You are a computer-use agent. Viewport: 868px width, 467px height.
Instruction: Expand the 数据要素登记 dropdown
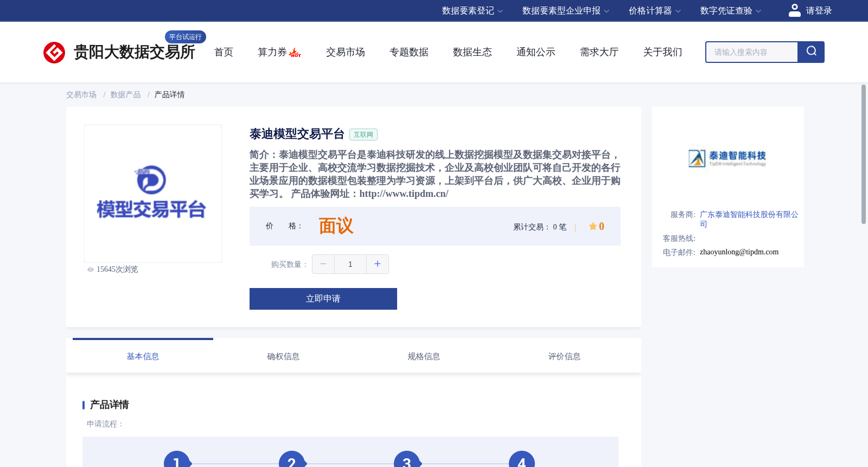(x=473, y=11)
